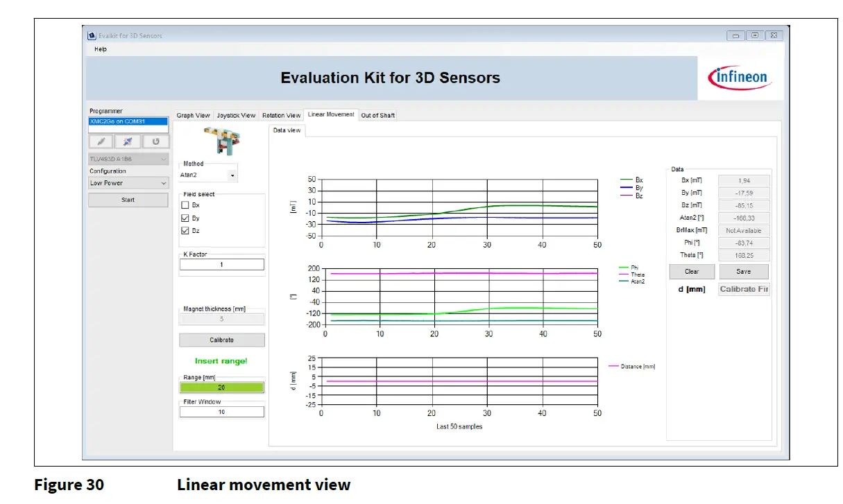Clear the Data panel values
843x504 pixels.
(x=692, y=271)
